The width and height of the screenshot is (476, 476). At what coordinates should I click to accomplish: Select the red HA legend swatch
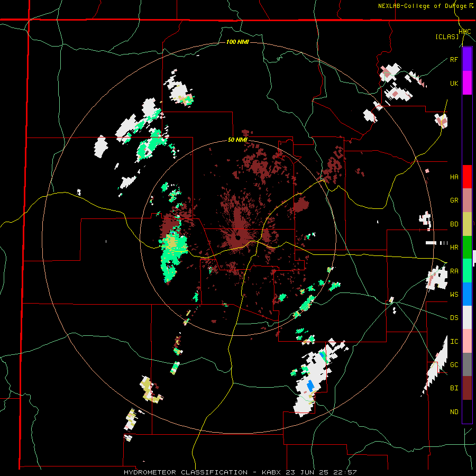pos(467,177)
